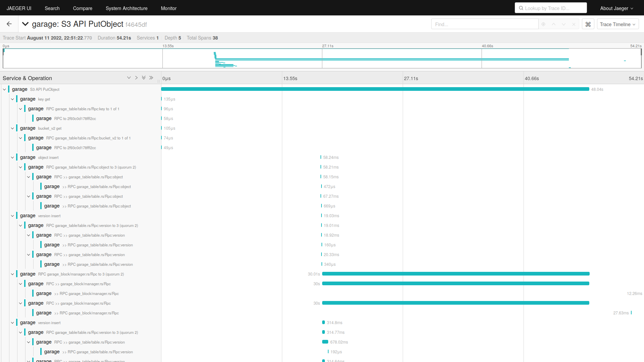Open keyboard shortcuts command icon

pyautogui.click(x=588, y=24)
